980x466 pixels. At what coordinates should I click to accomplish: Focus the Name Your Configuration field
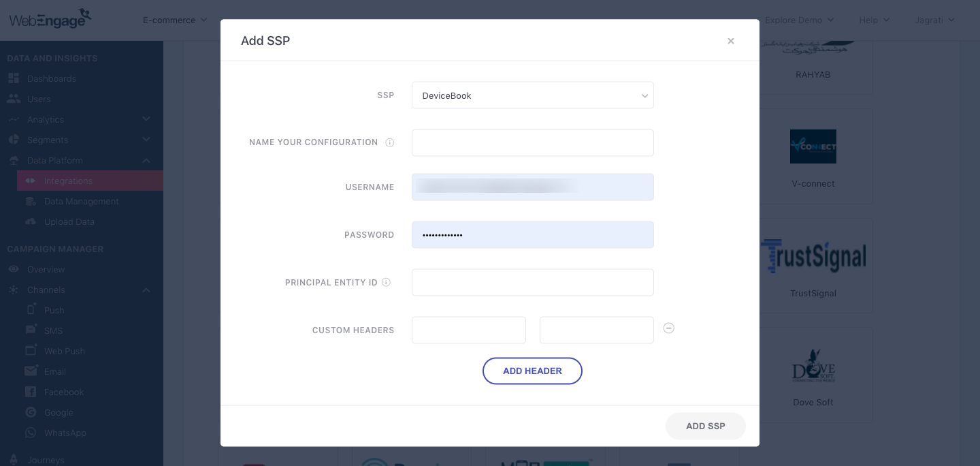(533, 143)
